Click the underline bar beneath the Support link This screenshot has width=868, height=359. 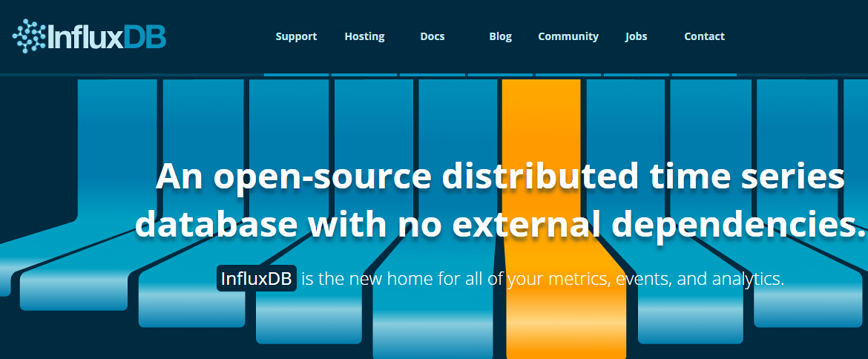pyautogui.click(x=296, y=74)
